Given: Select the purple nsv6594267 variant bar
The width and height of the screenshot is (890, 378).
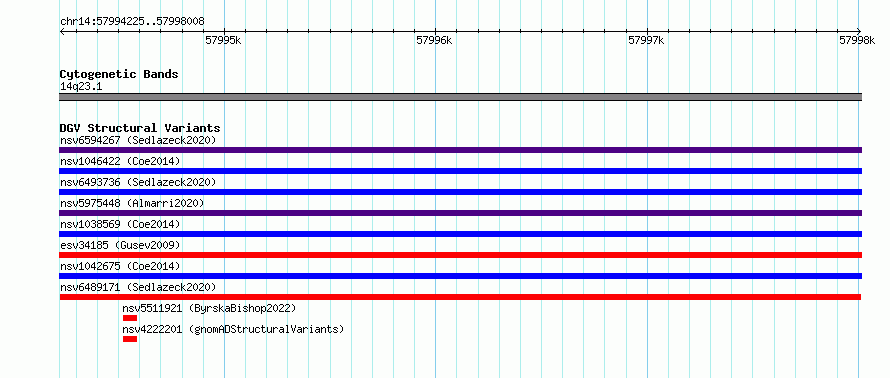Looking at the screenshot, I should 461,150.
